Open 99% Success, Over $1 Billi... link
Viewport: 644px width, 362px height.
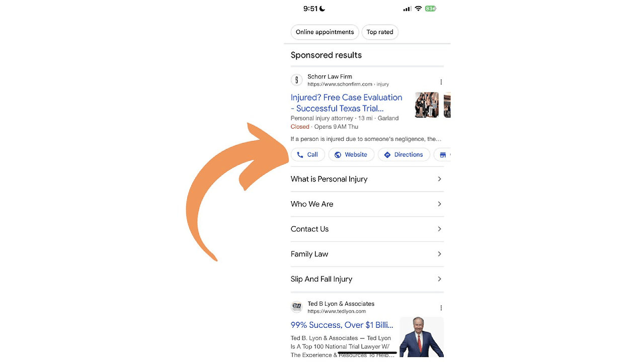coord(342,325)
